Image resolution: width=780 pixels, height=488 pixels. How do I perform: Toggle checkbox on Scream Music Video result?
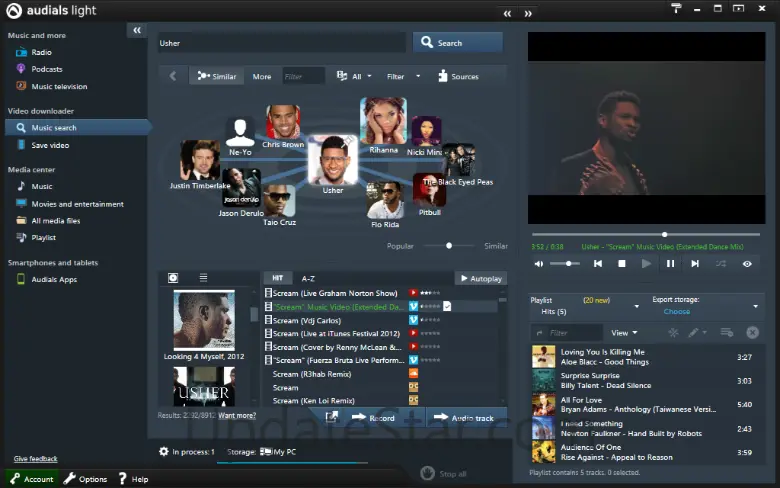448,306
